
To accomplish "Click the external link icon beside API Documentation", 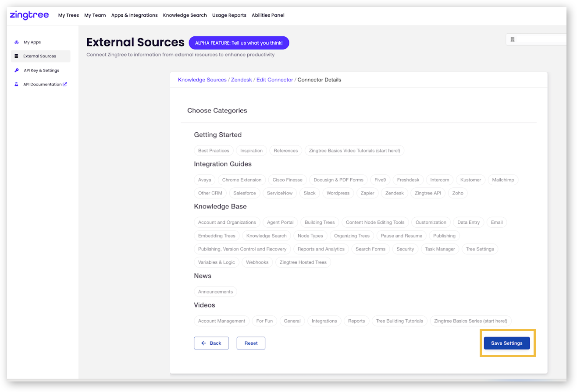I will [65, 84].
